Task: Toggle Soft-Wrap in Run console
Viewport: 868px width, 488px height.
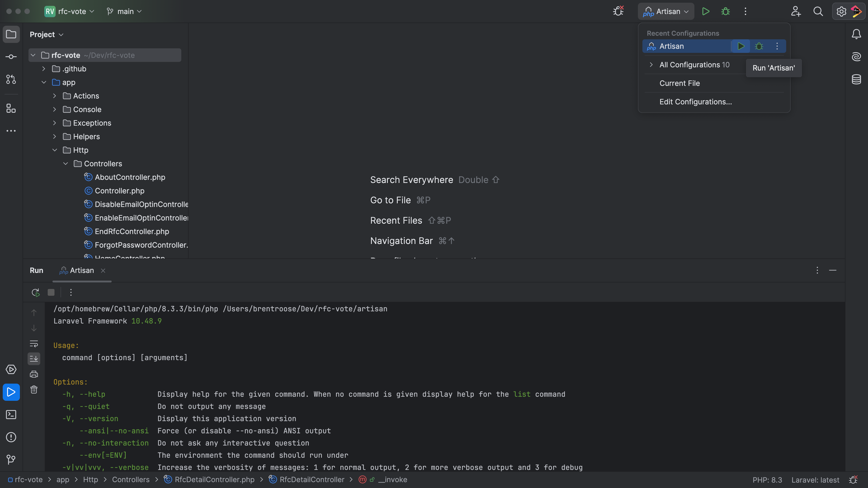Action: [34, 343]
